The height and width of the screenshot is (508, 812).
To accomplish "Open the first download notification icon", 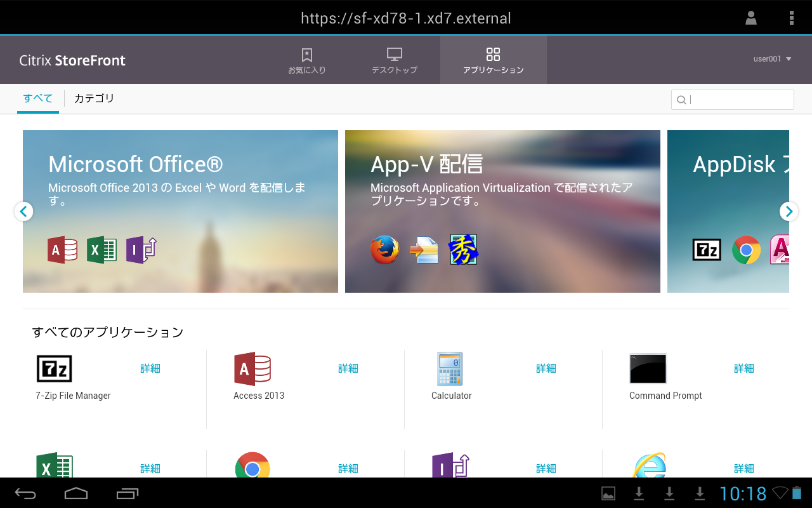I will [639, 493].
